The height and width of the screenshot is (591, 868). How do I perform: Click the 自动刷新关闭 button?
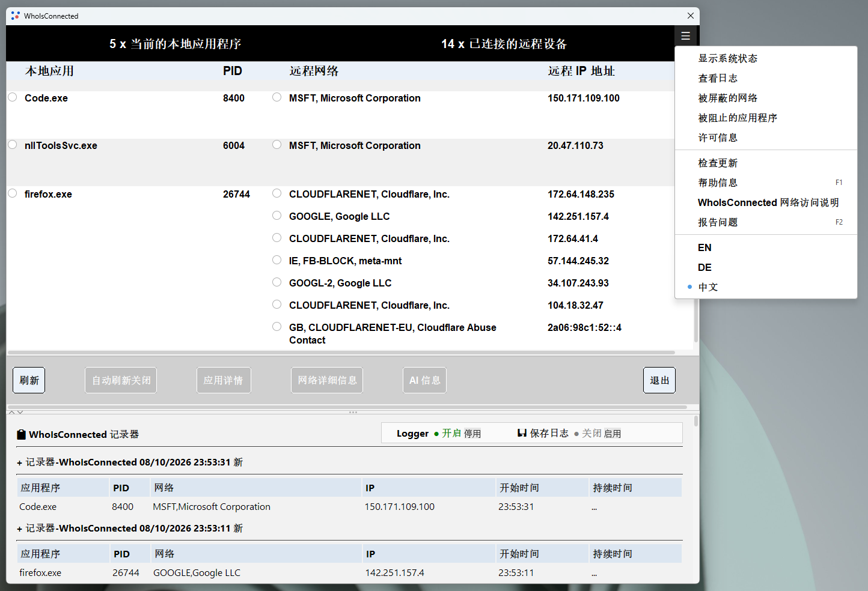click(121, 380)
